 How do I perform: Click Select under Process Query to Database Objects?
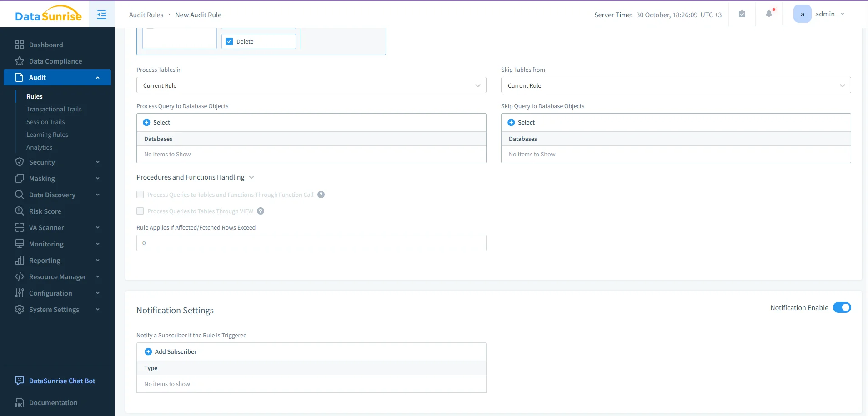156,122
